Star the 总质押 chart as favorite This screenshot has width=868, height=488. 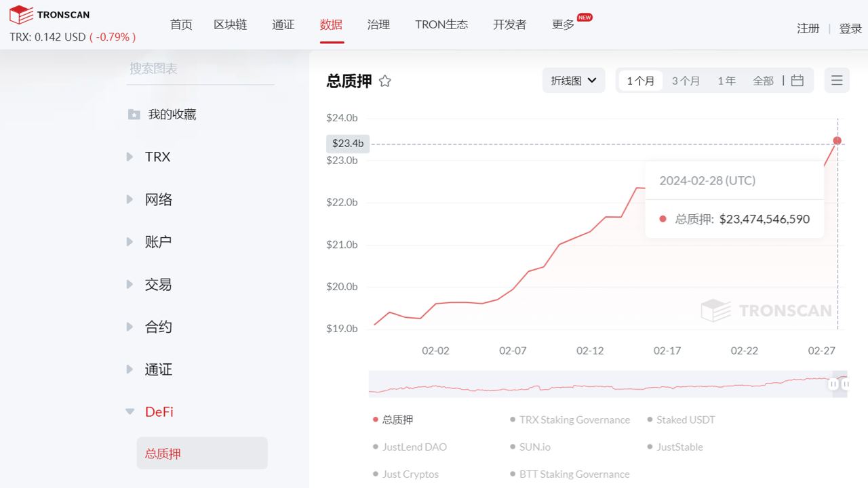click(x=385, y=81)
